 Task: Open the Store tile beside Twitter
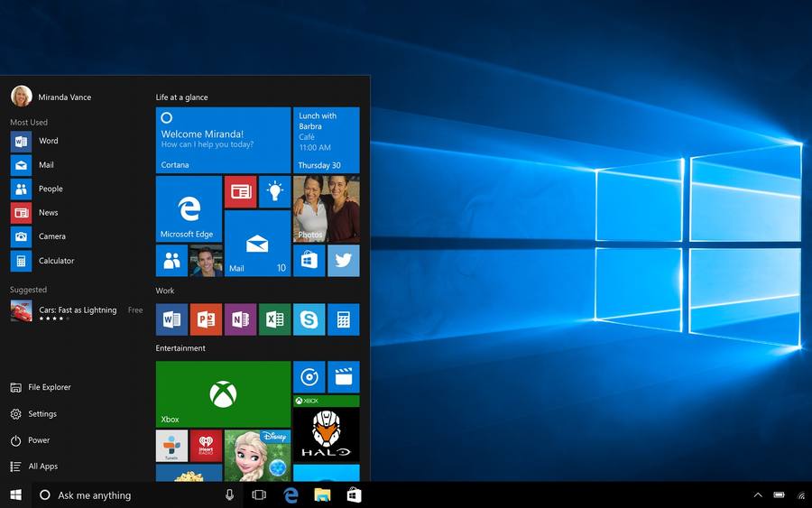click(309, 261)
